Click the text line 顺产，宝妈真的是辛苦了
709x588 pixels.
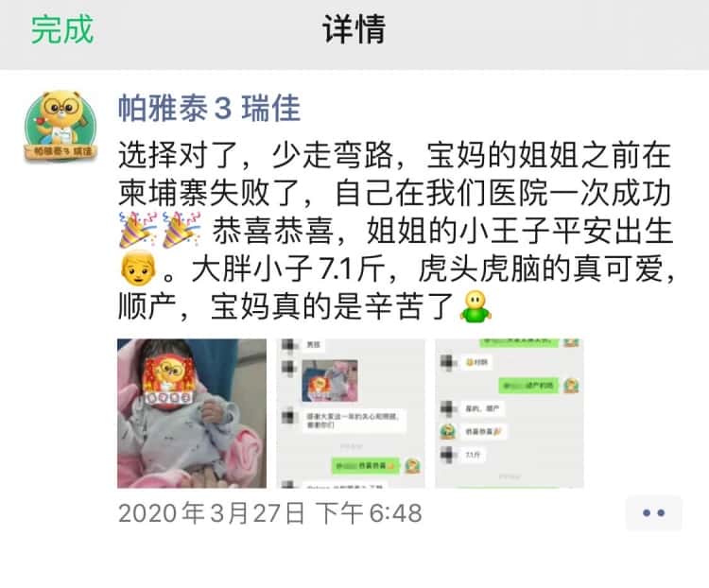click(286, 306)
